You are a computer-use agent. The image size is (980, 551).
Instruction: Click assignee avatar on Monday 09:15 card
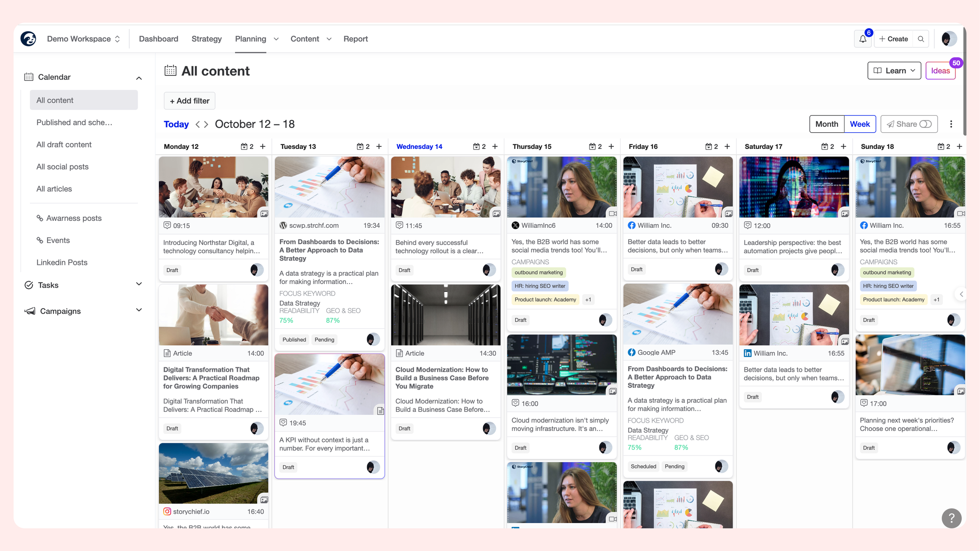tap(256, 270)
